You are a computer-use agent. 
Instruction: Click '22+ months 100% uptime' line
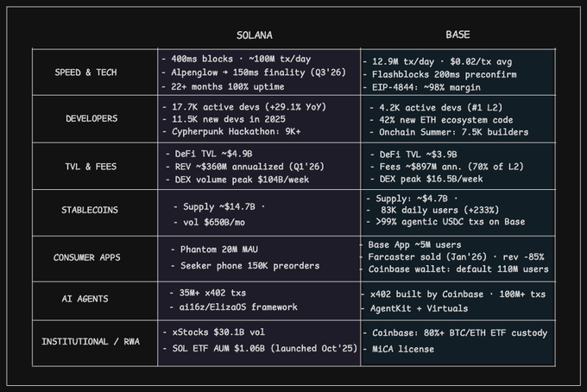[223, 87]
